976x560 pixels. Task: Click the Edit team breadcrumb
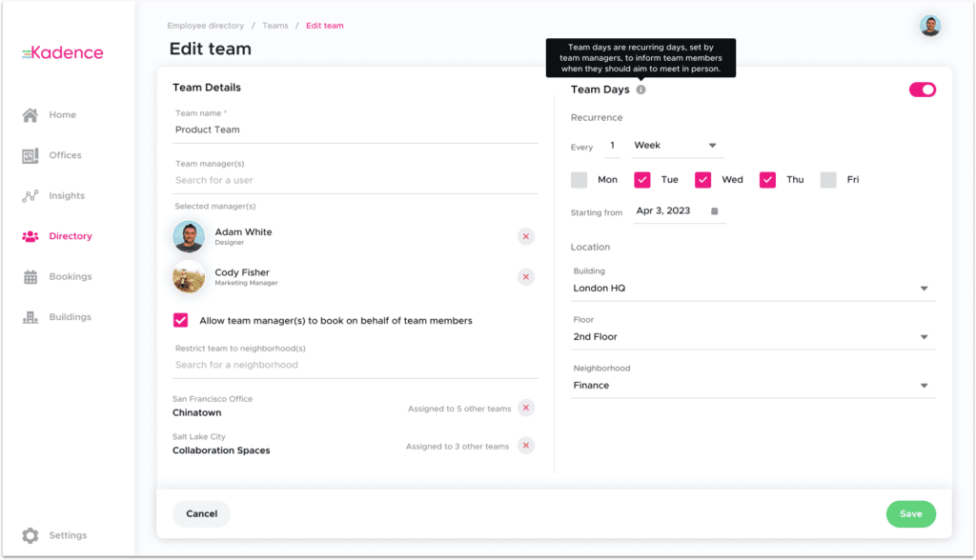point(325,26)
